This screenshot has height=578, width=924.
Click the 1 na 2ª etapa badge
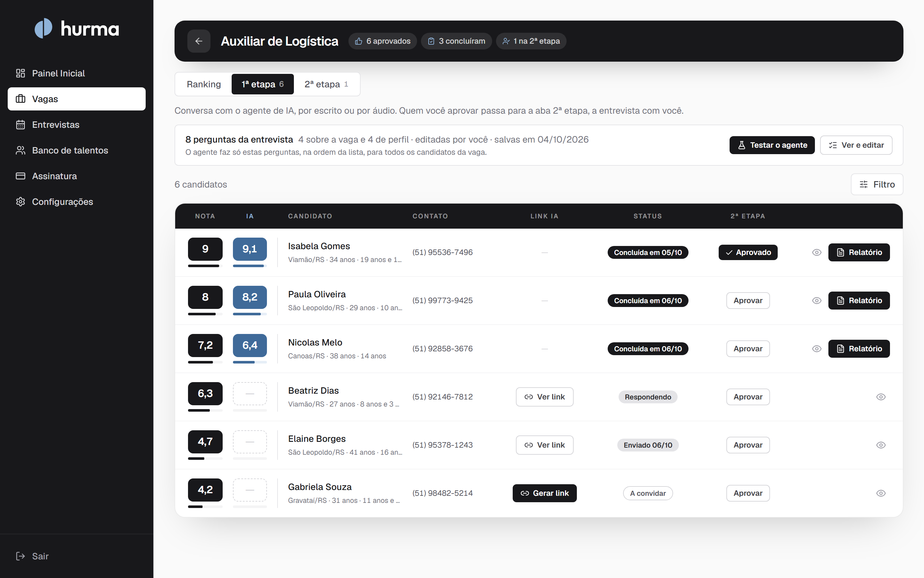point(531,41)
